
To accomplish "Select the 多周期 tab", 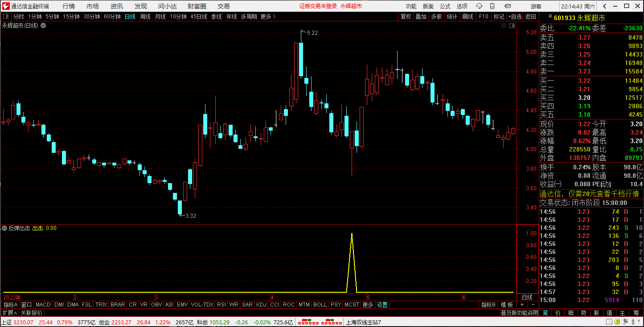I will (249, 16).
